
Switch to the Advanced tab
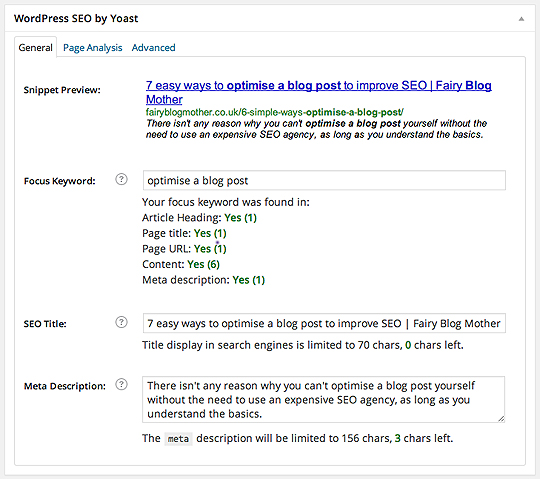pos(154,48)
